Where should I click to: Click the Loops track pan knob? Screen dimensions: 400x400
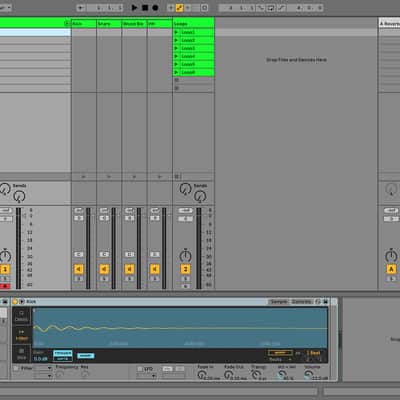(x=185, y=256)
